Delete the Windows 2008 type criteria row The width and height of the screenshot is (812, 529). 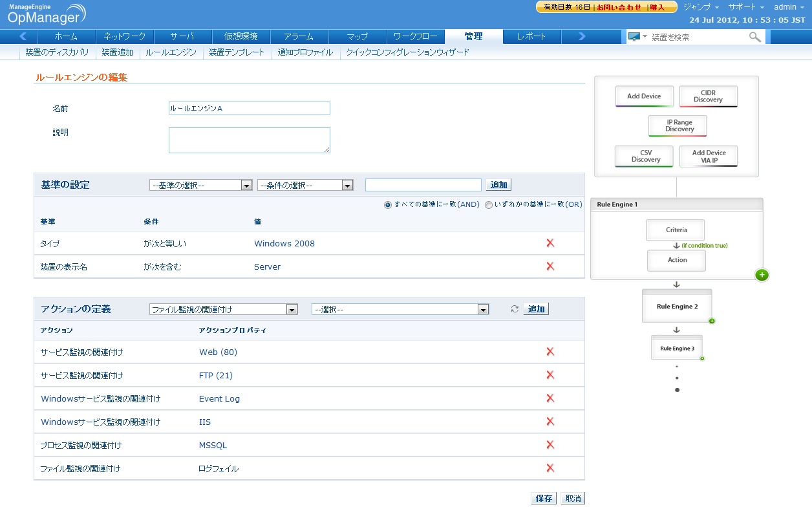click(x=550, y=243)
